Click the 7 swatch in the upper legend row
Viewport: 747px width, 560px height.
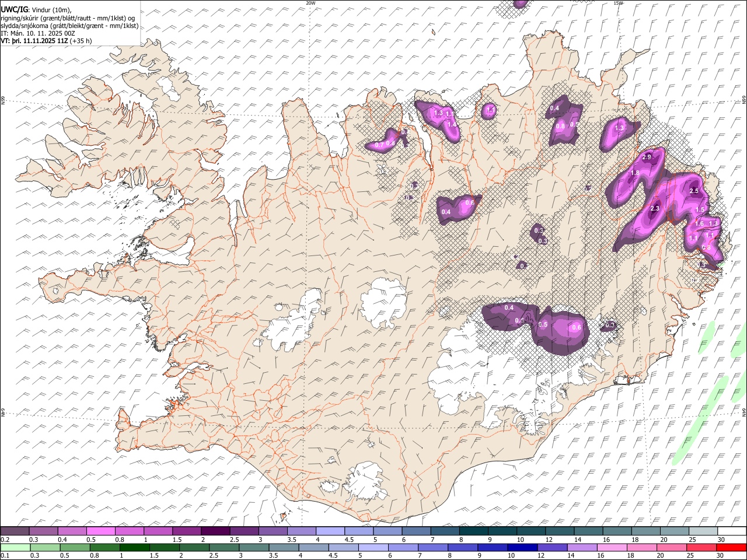point(444,531)
